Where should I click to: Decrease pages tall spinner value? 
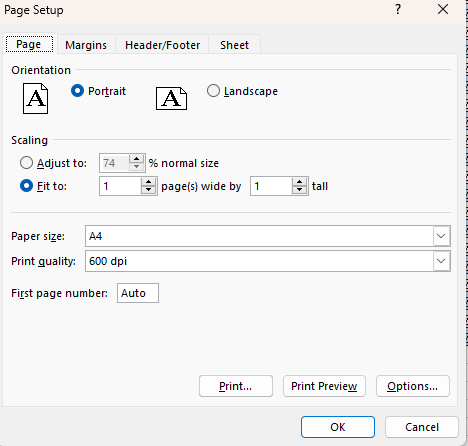300,190
